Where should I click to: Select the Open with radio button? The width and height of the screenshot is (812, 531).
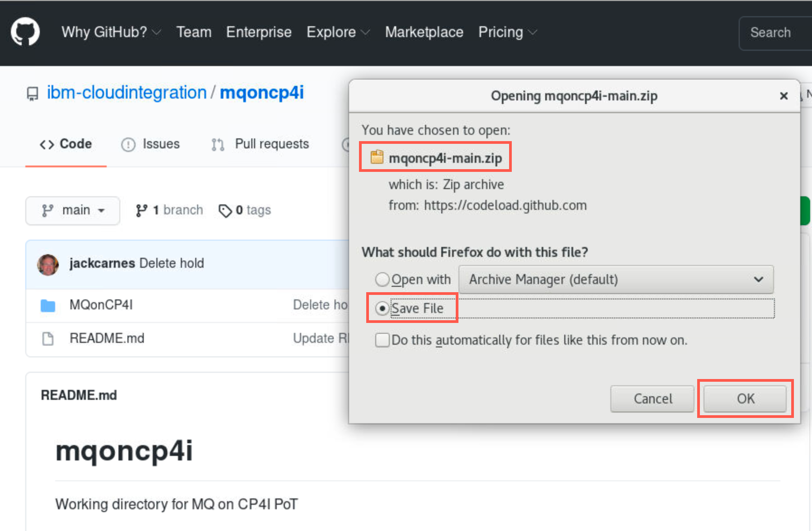point(382,280)
